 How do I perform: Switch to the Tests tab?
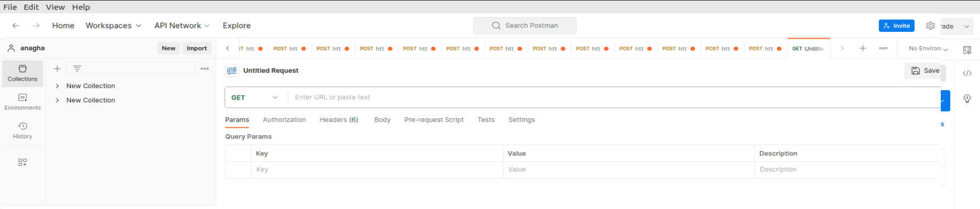(486, 120)
